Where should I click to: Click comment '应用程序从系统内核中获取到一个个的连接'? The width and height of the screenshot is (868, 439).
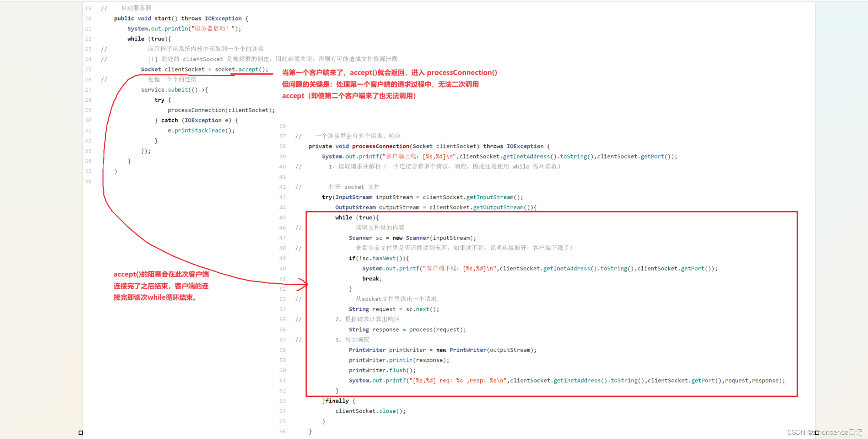(x=206, y=49)
